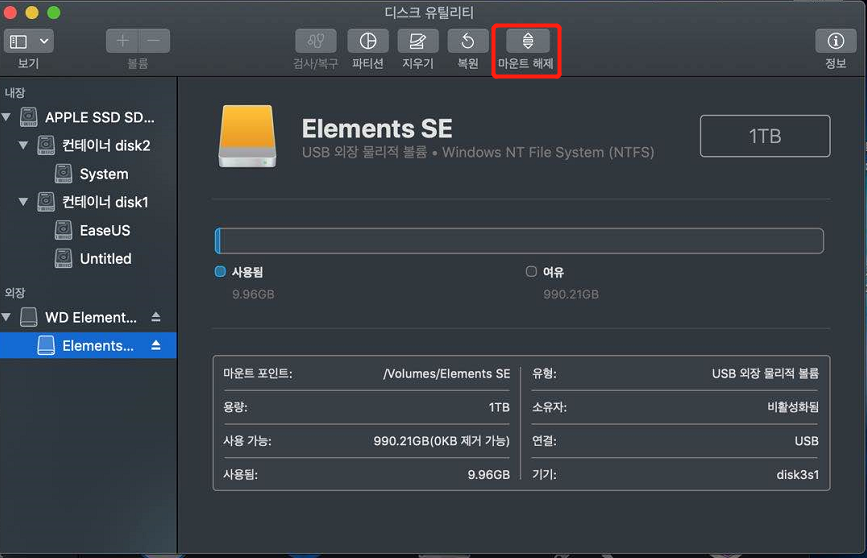
Task: Select 컨테이너 disk1 in sidebar
Action: pos(88,202)
